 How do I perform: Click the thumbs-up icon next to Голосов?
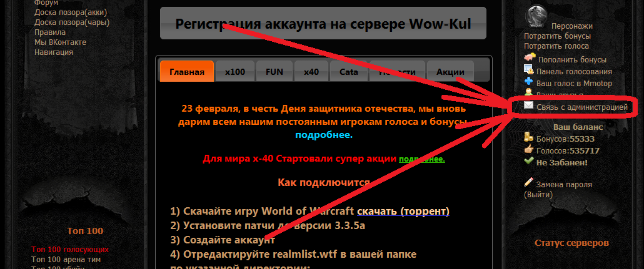pos(529,149)
